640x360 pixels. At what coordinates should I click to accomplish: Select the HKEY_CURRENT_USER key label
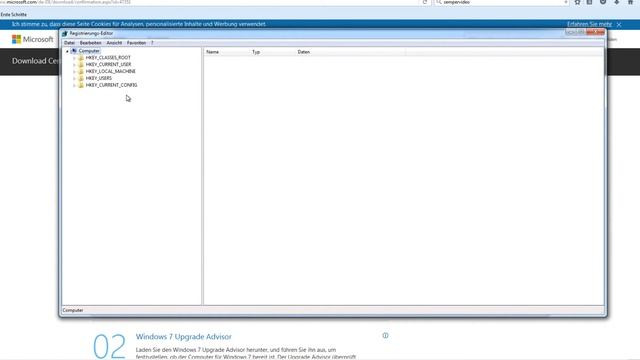[x=109, y=64]
